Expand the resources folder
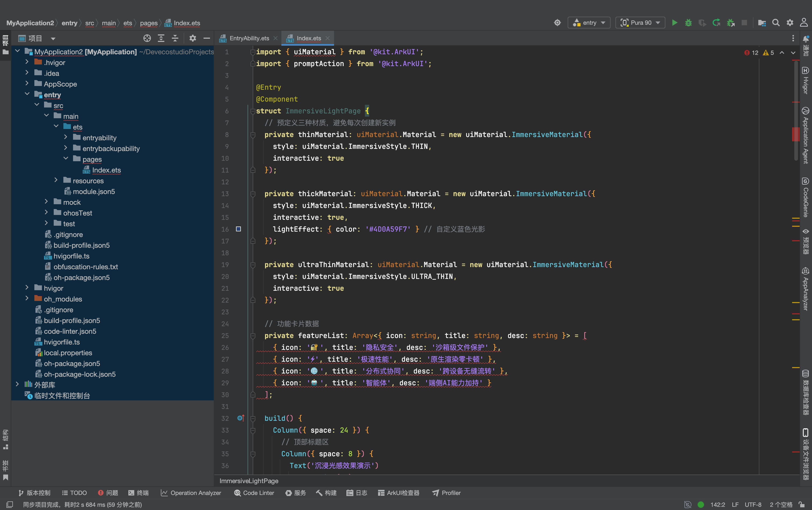This screenshot has height=510, width=812. (56, 181)
